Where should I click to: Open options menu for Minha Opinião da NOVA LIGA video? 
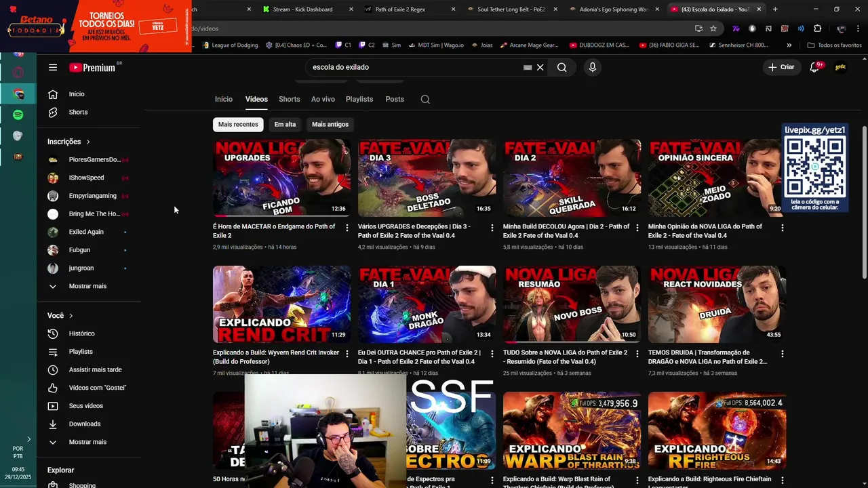(x=782, y=228)
